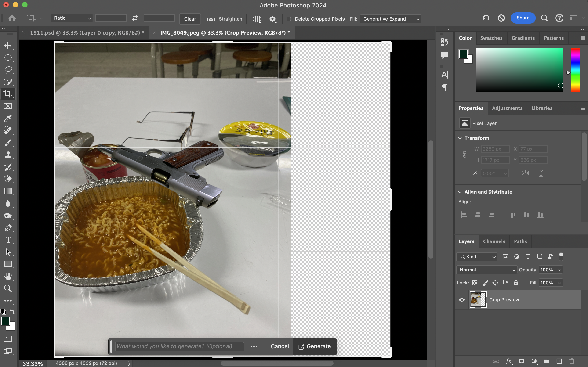Select the Clone Stamp tool
Image resolution: width=588 pixels, height=367 pixels.
(x=8, y=155)
